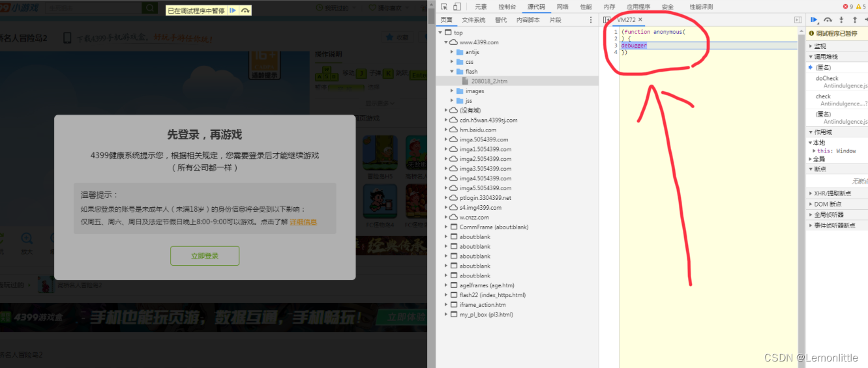
Task: Toggle the file navigator sidebar icon
Action: click(607, 20)
